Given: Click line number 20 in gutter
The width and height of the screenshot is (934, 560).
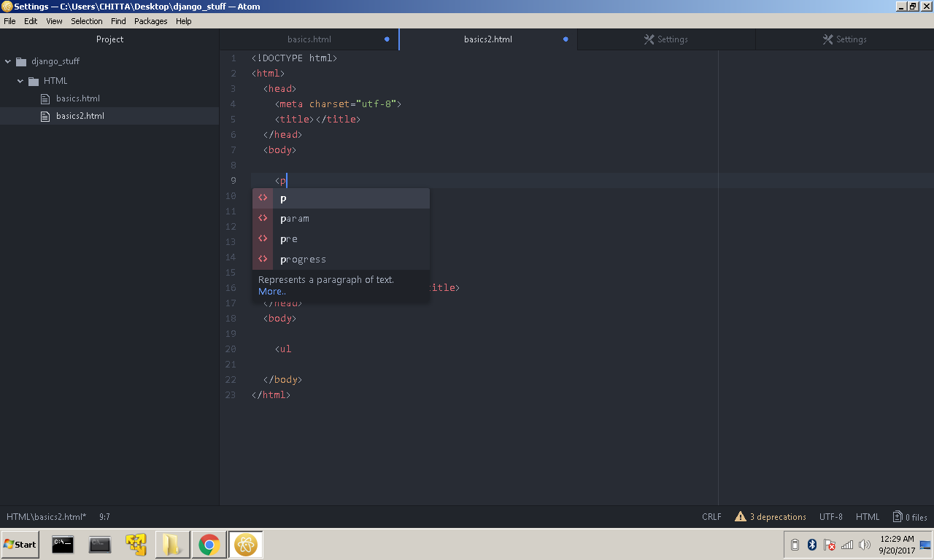Looking at the screenshot, I should pyautogui.click(x=231, y=349).
